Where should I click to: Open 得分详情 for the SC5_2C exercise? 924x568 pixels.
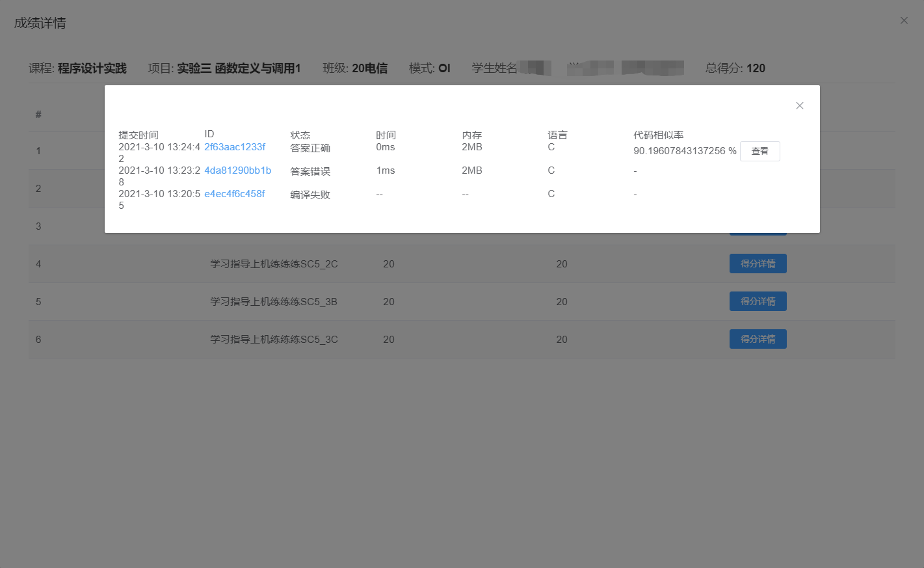(758, 264)
